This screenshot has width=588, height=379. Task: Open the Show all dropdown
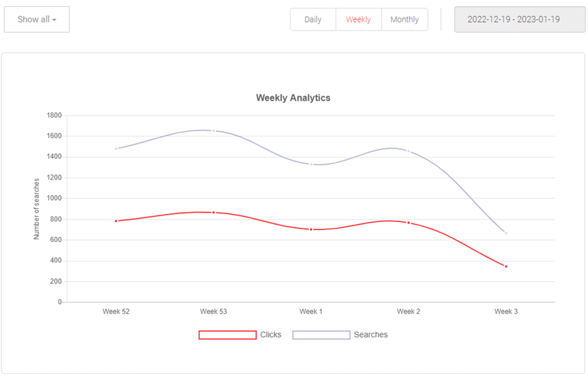tap(36, 19)
